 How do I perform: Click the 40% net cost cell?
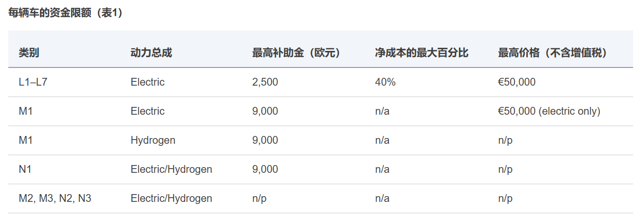click(x=385, y=82)
